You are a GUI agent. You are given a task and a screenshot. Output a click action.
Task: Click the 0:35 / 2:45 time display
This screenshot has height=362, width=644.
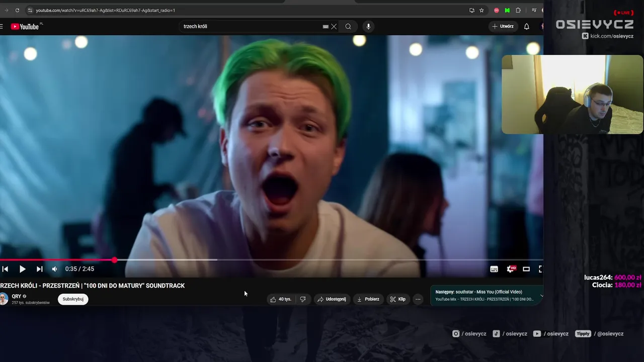tap(79, 269)
